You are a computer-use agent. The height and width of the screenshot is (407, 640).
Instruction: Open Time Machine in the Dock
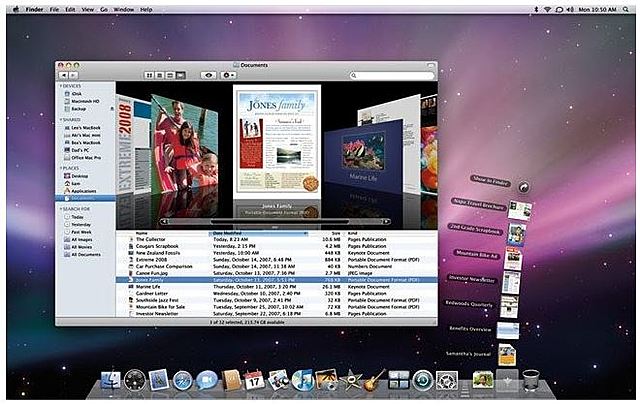[x=422, y=380]
